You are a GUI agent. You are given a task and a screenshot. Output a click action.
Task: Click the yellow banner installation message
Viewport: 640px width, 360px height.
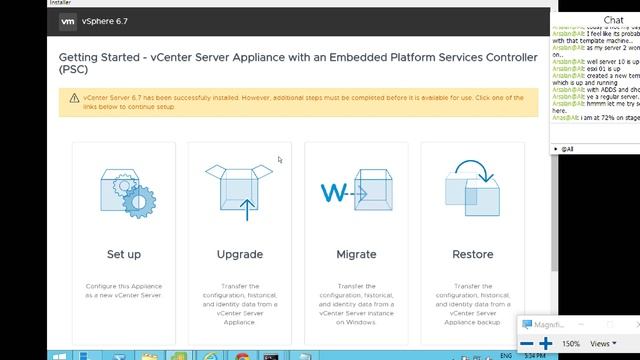303,102
